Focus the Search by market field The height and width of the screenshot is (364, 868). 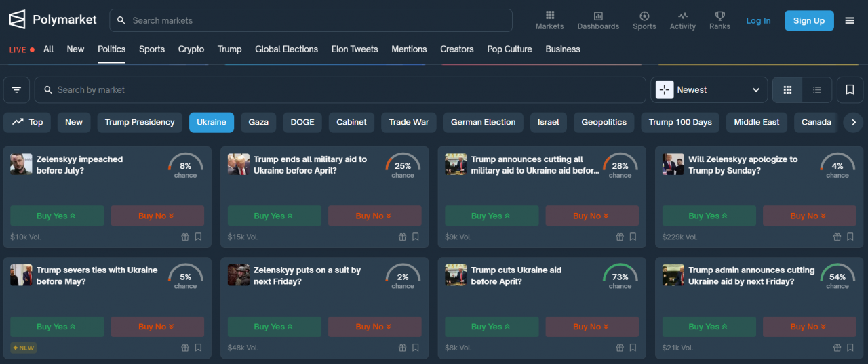point(340,89)
